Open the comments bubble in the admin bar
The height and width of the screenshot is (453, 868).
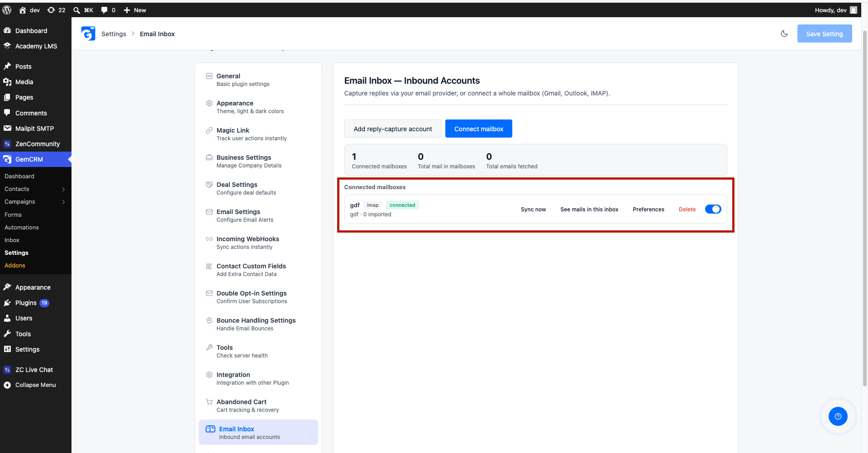point(104,10)
